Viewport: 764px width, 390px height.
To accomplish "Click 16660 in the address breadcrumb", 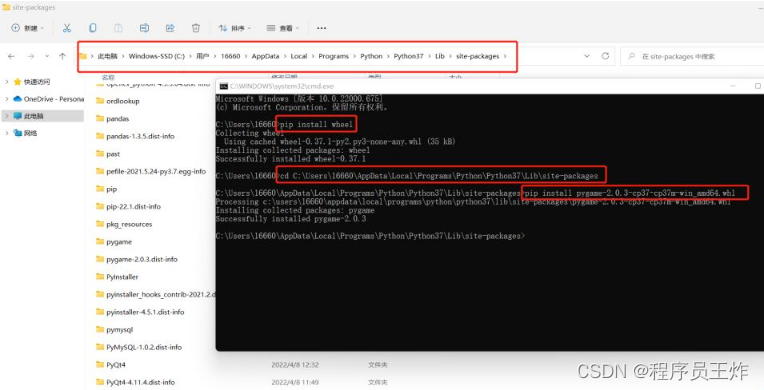I will pos(230,57).
